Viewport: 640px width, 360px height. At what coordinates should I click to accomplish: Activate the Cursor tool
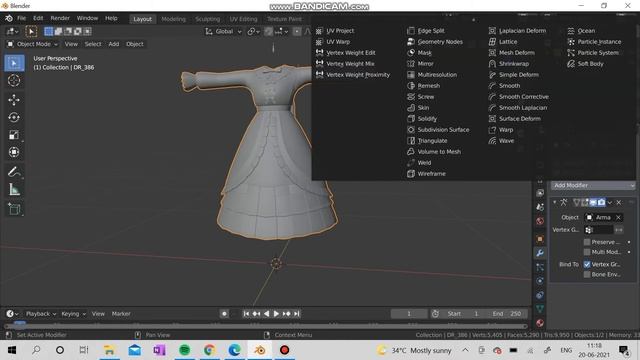[x=14, y=81]
